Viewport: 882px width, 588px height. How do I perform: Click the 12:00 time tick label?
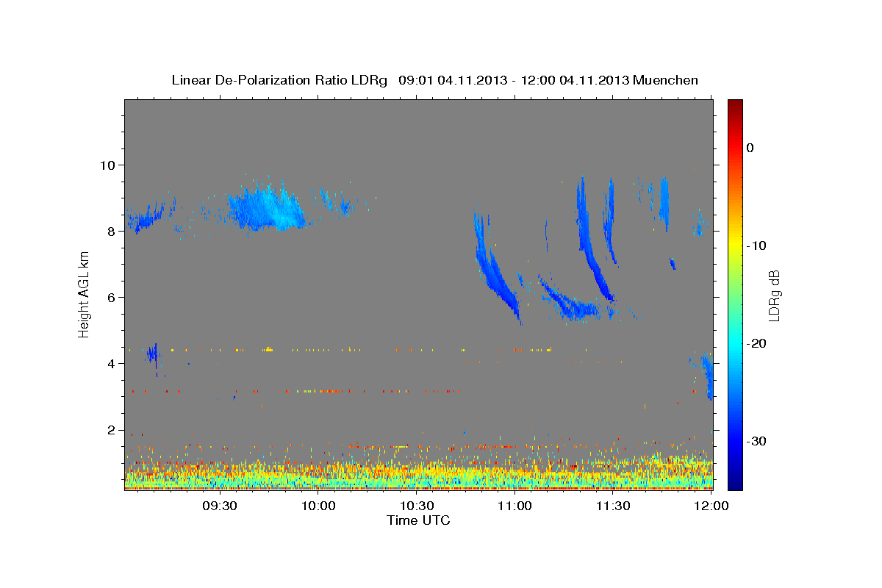pos(711,506)
